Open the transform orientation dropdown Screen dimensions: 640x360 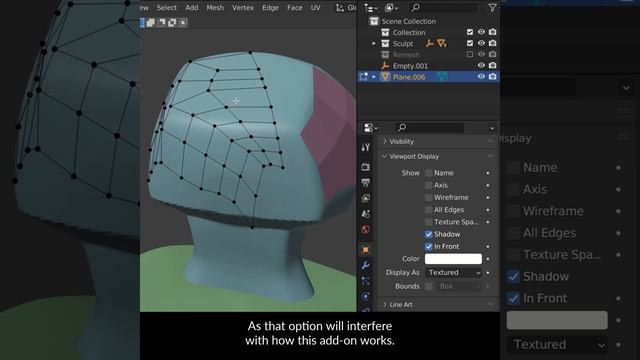click(x=346, y=8)
